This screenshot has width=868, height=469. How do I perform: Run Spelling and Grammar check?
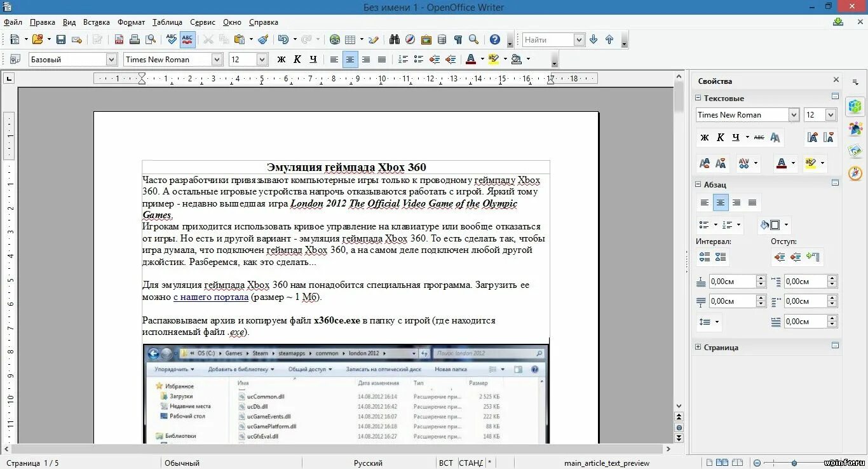171,39
